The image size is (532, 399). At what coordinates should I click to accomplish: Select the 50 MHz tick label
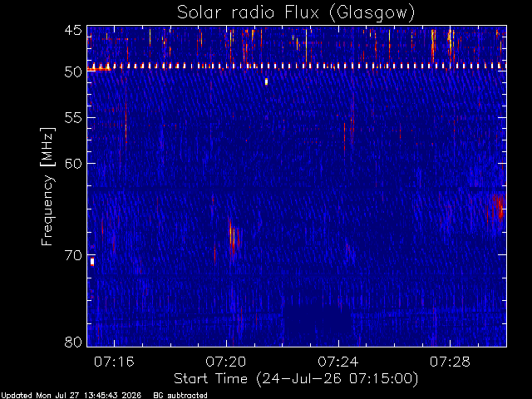(73, 71)
